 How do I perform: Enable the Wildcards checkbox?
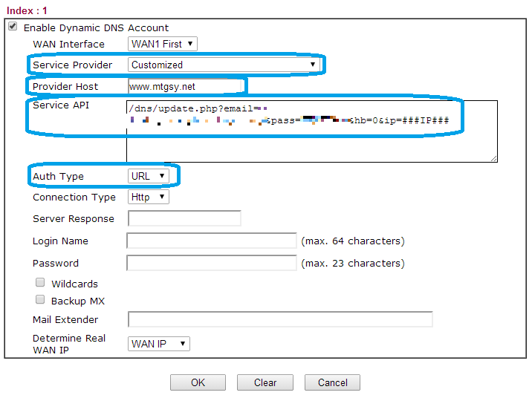[x=40, y=283]
